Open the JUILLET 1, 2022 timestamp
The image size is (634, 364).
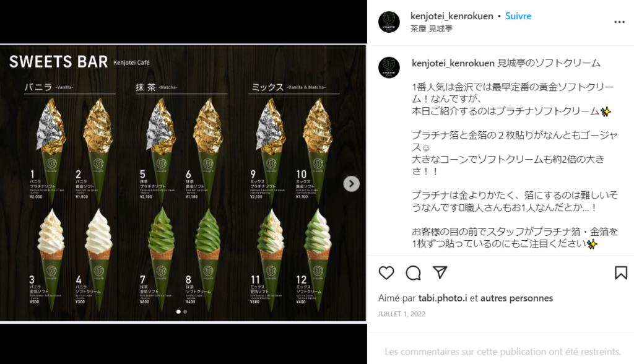point(401,314)
